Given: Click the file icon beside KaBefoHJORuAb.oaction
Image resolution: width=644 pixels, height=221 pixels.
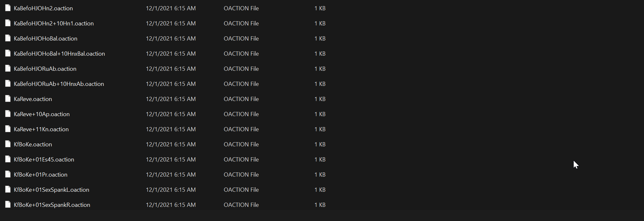Looking at the screenshot, I should point(8,69).
